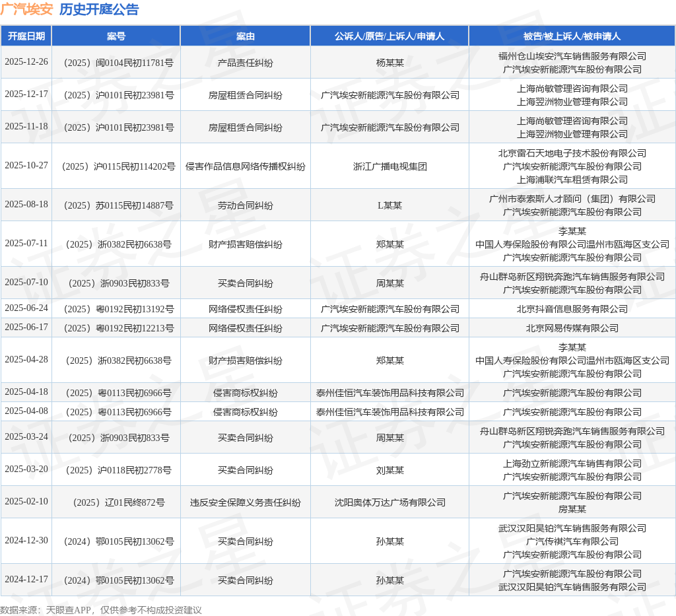
Task: Click plaintiff 刘某某
Action: 389,470
